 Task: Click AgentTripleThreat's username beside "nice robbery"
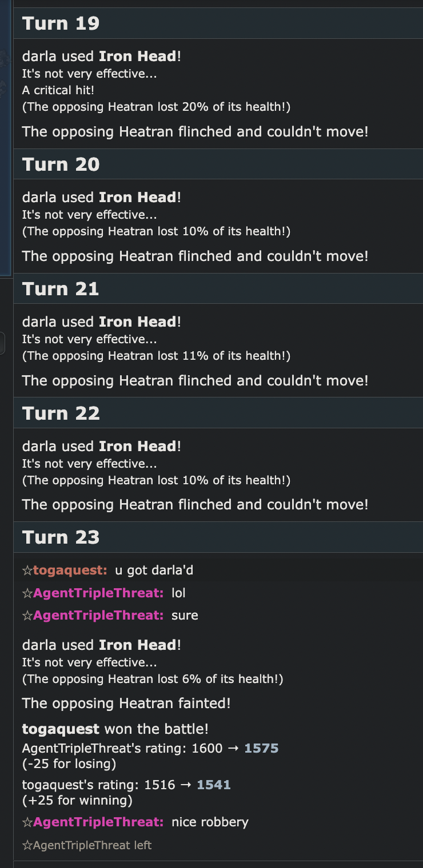98,822
